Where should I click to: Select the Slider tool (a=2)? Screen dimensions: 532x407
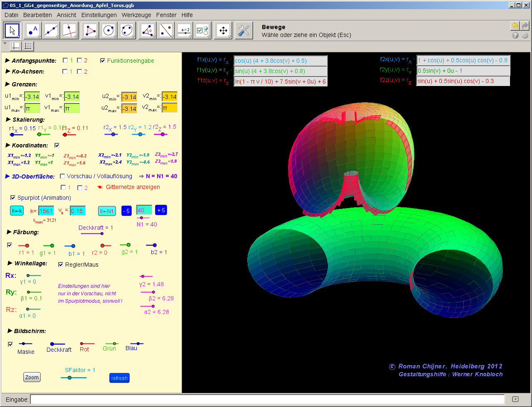tap(184, 30)
